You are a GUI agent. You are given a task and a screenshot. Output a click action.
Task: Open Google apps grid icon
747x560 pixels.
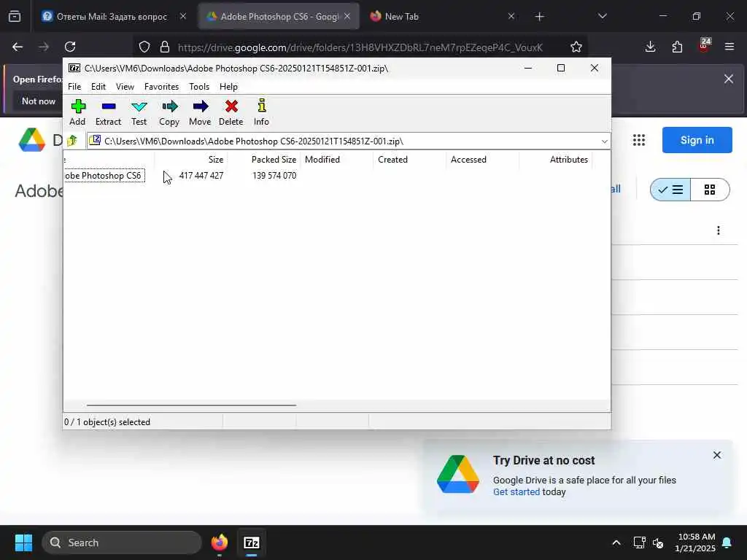[x=639, y=140]
